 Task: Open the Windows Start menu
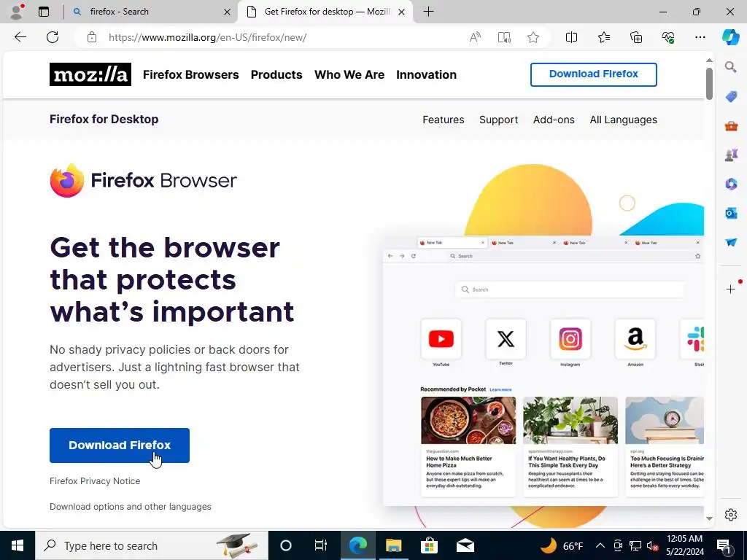coord(18,545)
